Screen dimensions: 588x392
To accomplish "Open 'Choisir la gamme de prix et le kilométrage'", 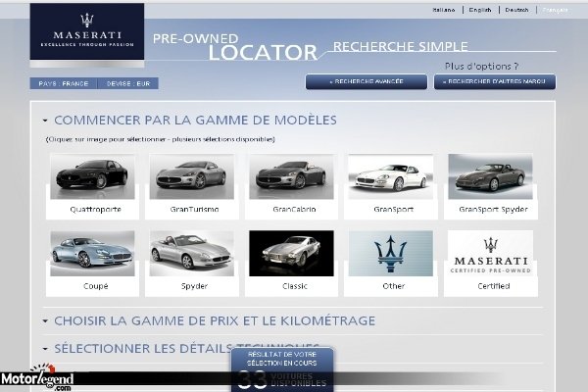I will 215,321.
